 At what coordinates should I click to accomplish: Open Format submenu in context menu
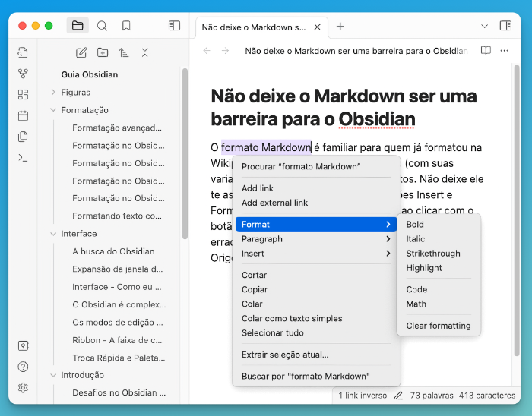[316, 224]
